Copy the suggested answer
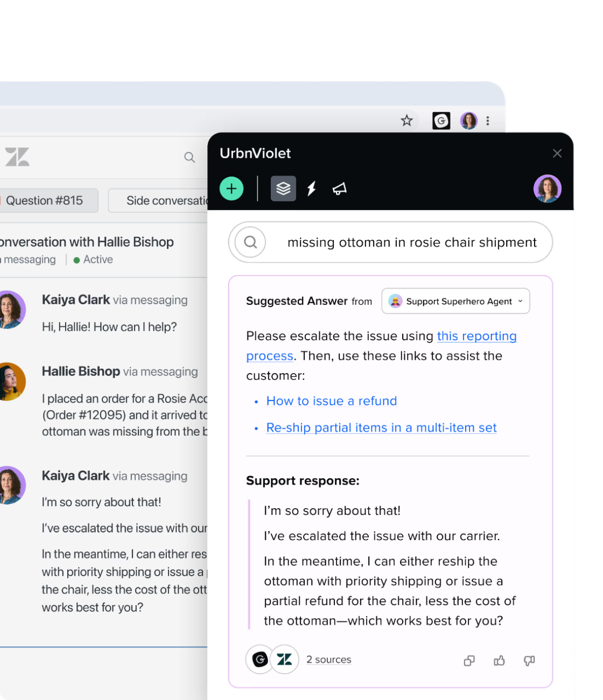This screenshot has width=603, height=700. 469,661
